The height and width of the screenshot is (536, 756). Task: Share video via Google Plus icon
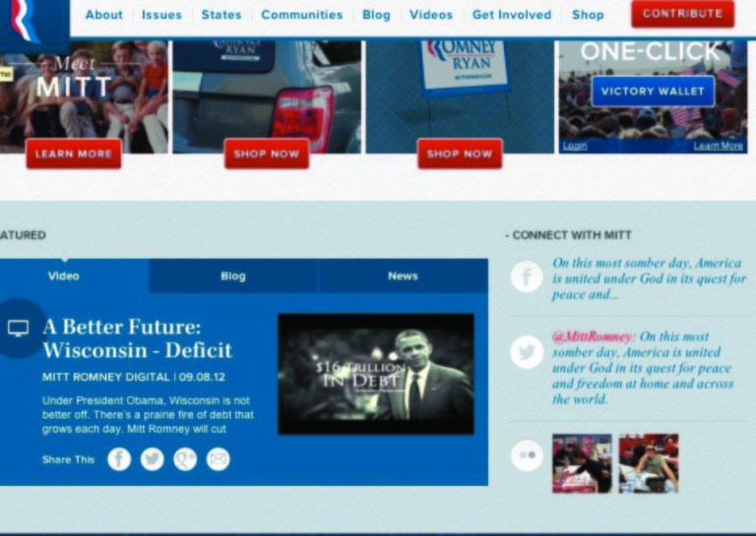point(185,459)
